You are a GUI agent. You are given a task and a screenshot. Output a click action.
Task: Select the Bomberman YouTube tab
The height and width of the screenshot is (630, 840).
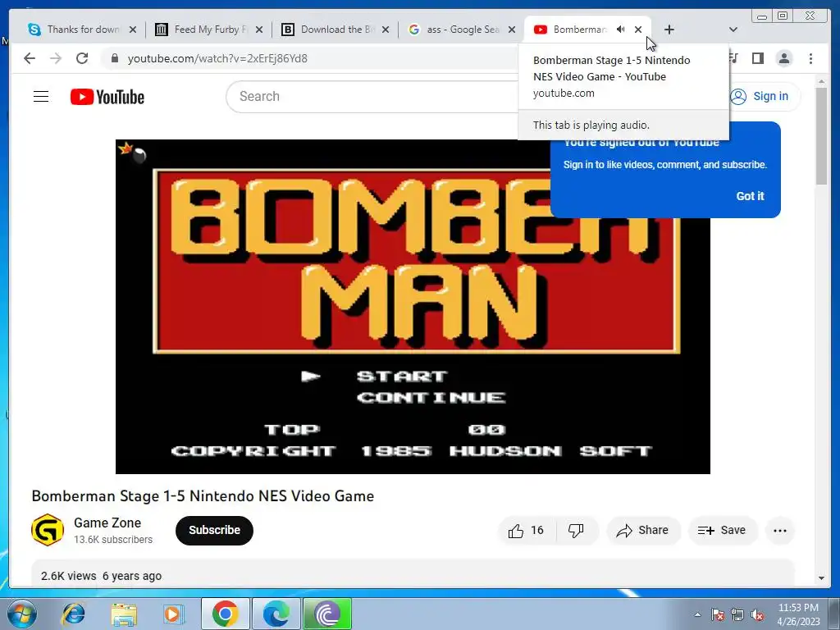tap(578, 30)
